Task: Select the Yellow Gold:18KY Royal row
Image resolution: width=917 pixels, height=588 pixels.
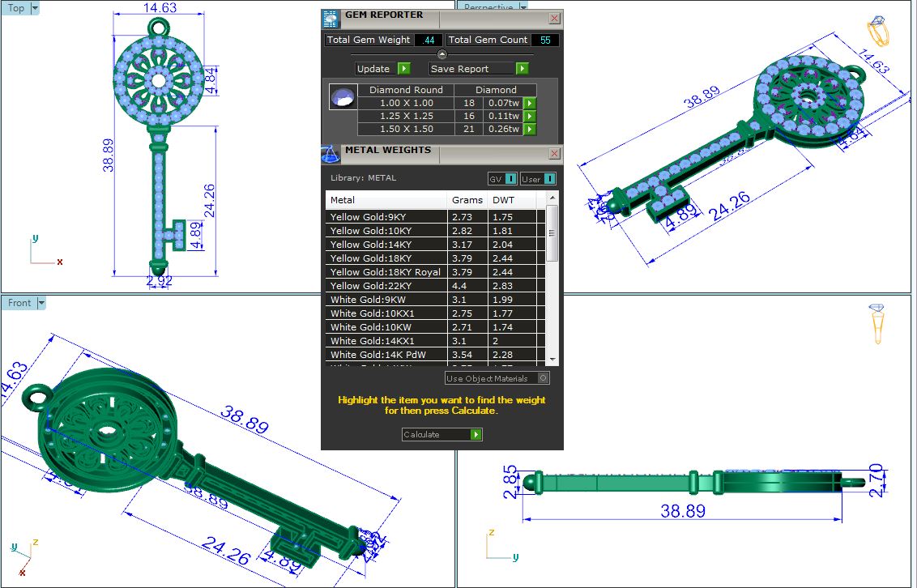Action: click(436, 272)
